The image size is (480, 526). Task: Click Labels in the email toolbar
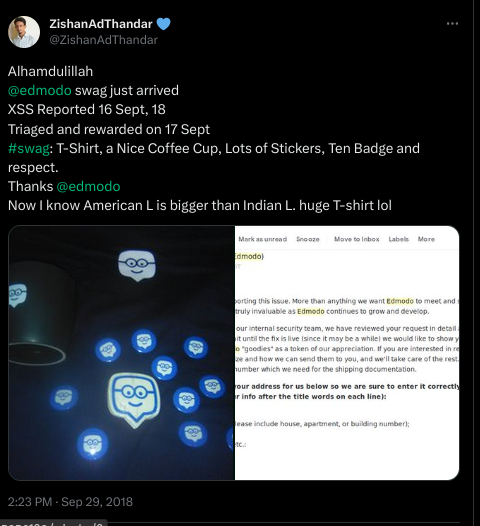[398, 239]
